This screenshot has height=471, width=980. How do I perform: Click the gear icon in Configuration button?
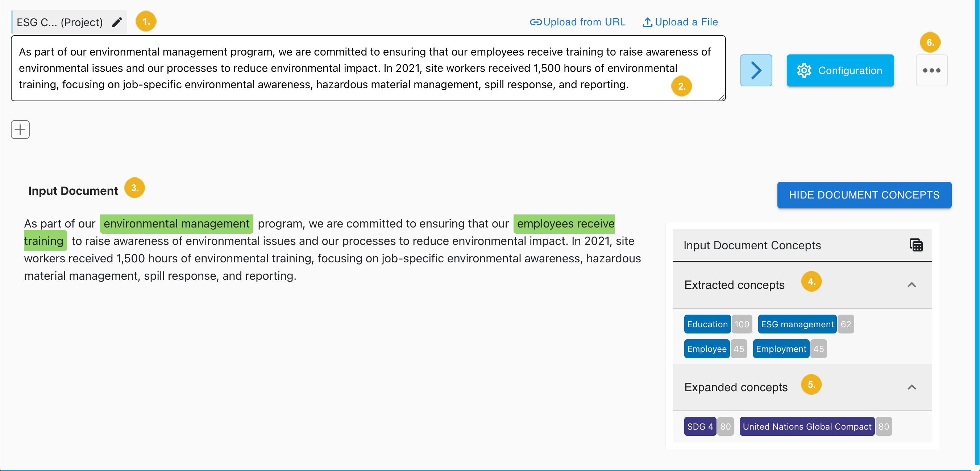click(804, 70)
